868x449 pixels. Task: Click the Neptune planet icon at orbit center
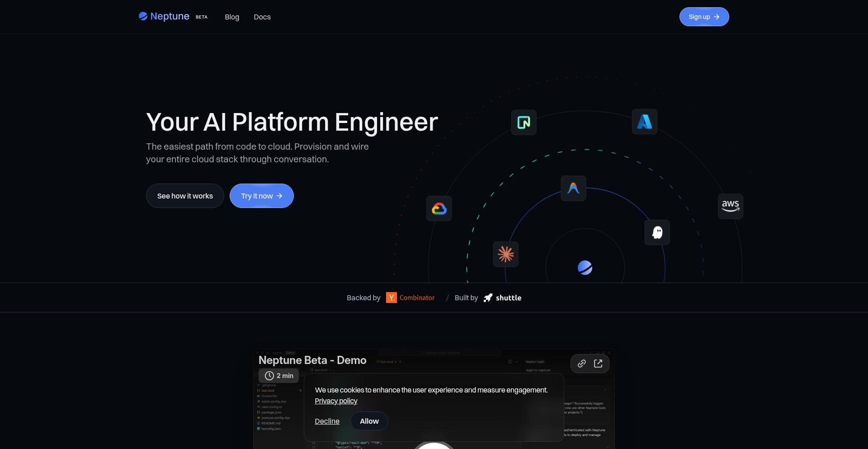(585, 268)
